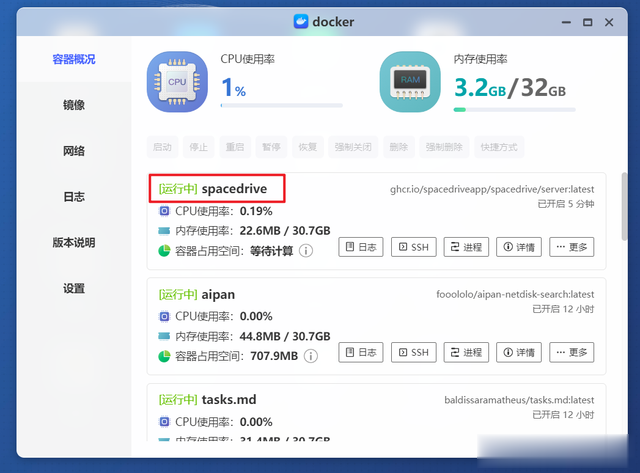Image resolution: width=640 pixels, height=473 pixels.
Task: View 进程 for the spacedrive container
Action: 466,247
